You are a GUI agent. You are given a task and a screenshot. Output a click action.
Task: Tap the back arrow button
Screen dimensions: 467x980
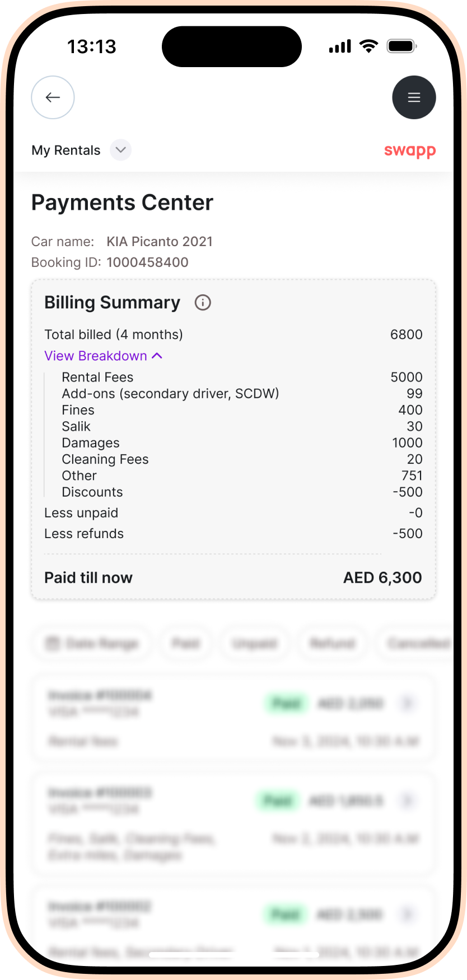pyautogui.click(x=53, y=97)
